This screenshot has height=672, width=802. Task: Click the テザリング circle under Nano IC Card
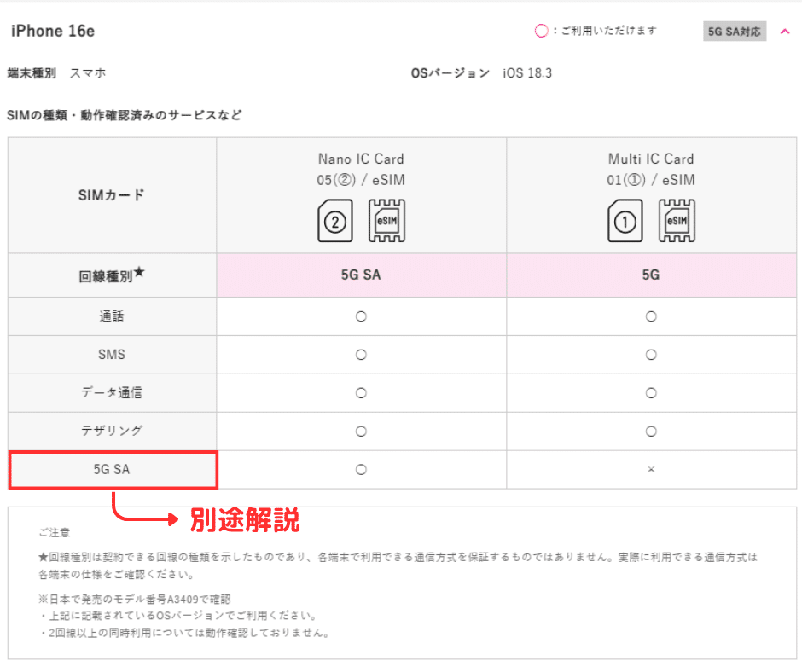(361, 432)
